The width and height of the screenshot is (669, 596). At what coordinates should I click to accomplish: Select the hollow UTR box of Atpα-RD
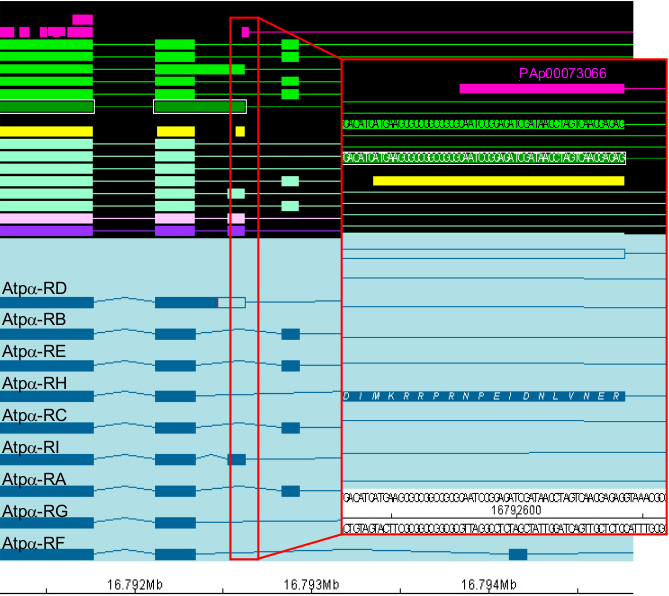232,302
